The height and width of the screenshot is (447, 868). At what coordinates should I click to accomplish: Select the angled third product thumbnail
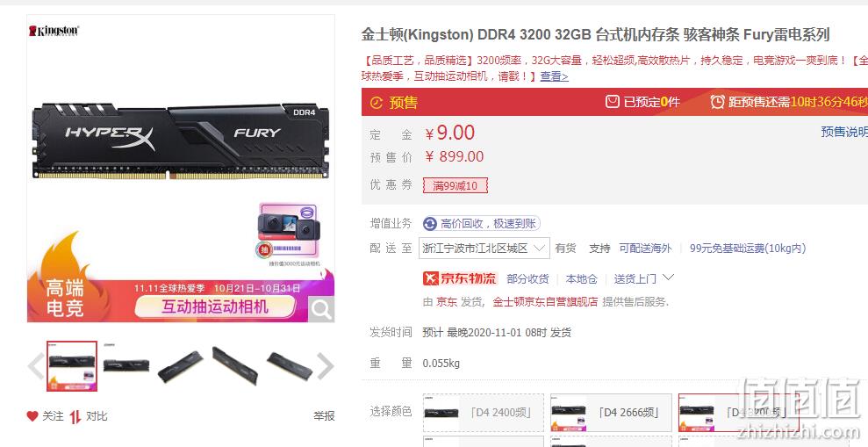181,366
